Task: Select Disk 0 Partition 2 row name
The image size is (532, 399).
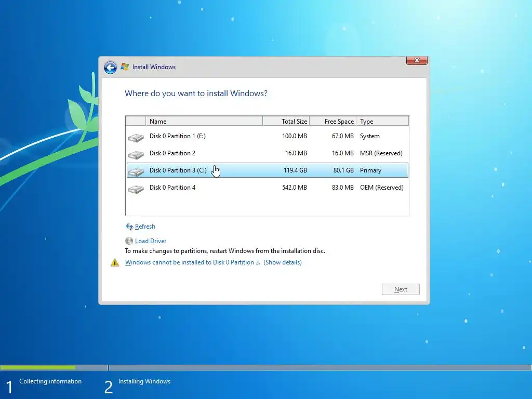Action: click(172, 153)
